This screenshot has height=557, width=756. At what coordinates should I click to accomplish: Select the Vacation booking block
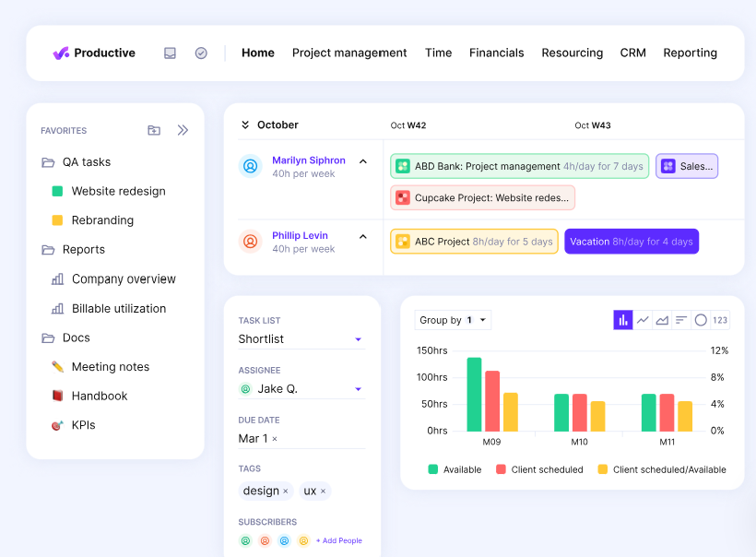[x=632, y=241]
